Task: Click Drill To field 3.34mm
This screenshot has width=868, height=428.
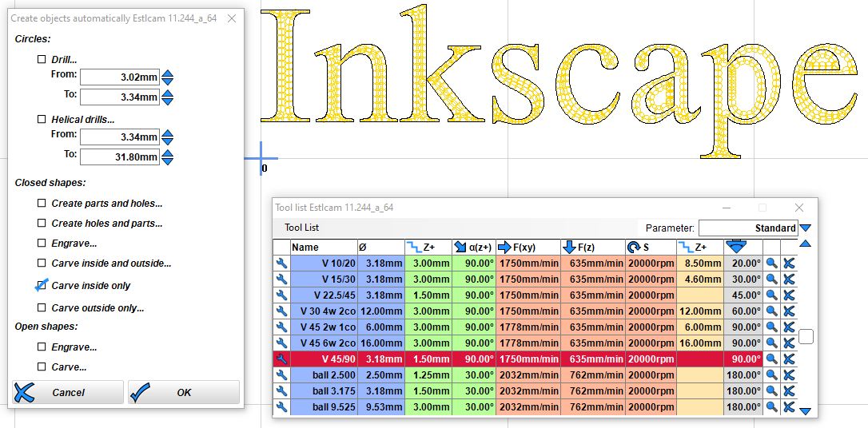Action: (120, 97)
